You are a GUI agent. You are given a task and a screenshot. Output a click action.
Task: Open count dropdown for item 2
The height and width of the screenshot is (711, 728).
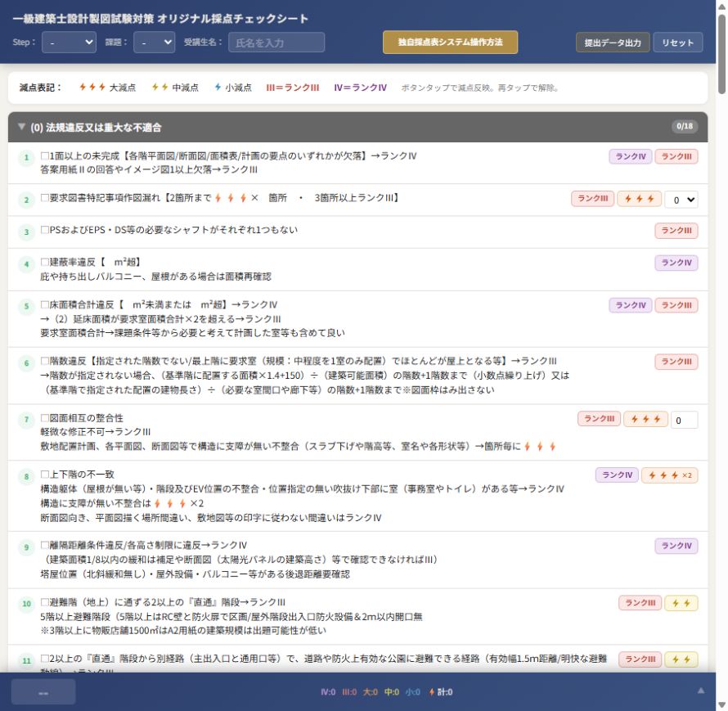681,200
